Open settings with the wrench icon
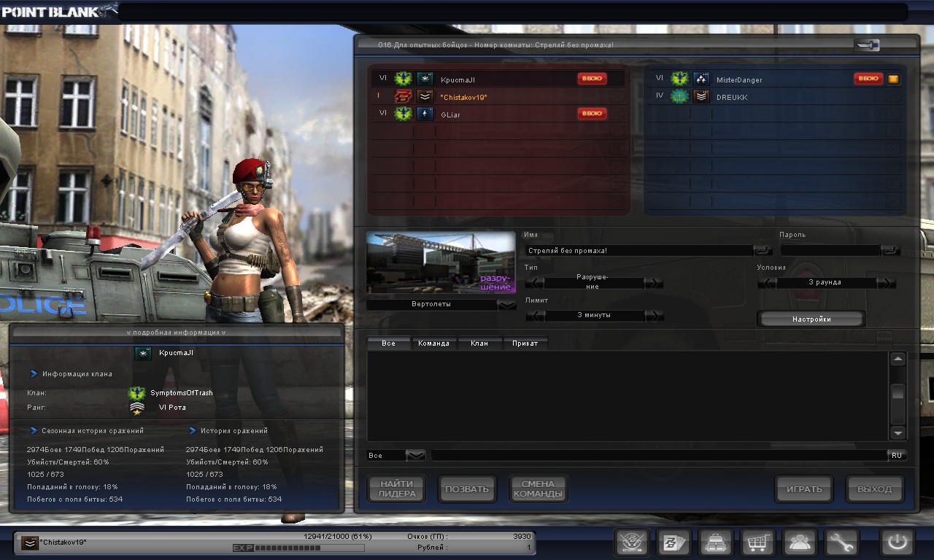 pos(842,543)
